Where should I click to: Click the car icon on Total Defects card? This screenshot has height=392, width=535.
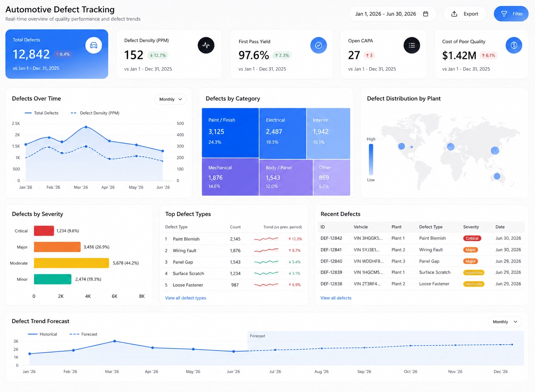click(93, 45)
